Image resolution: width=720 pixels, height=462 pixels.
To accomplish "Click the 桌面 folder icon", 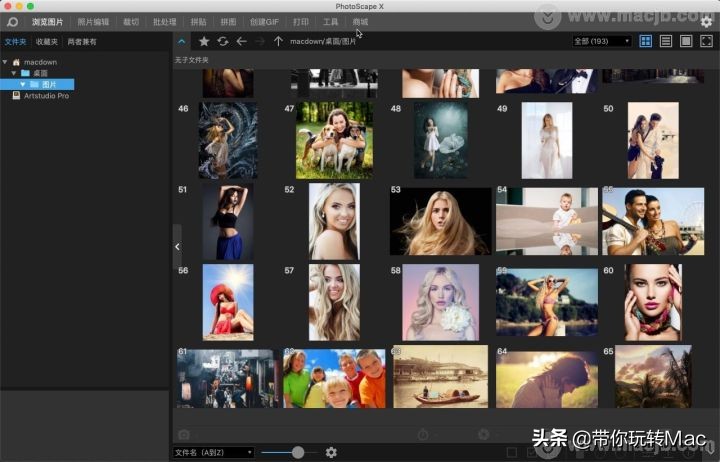I will (x=25, y=73).
